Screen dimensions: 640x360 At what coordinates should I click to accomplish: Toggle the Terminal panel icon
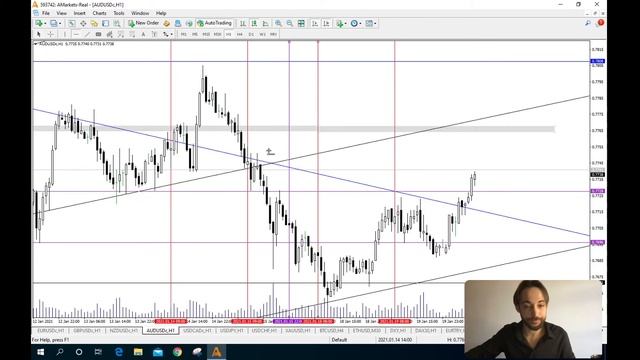[x=105, y=23]
